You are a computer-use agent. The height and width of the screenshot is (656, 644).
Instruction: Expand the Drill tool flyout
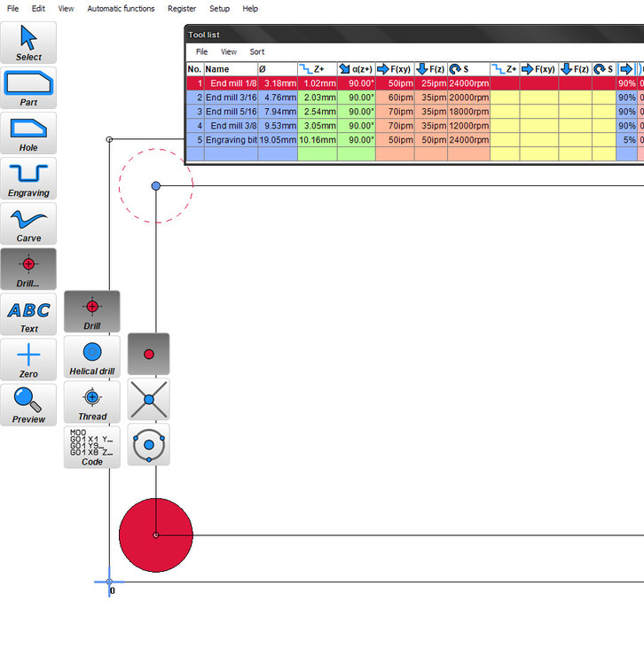[x=28, y=269]
